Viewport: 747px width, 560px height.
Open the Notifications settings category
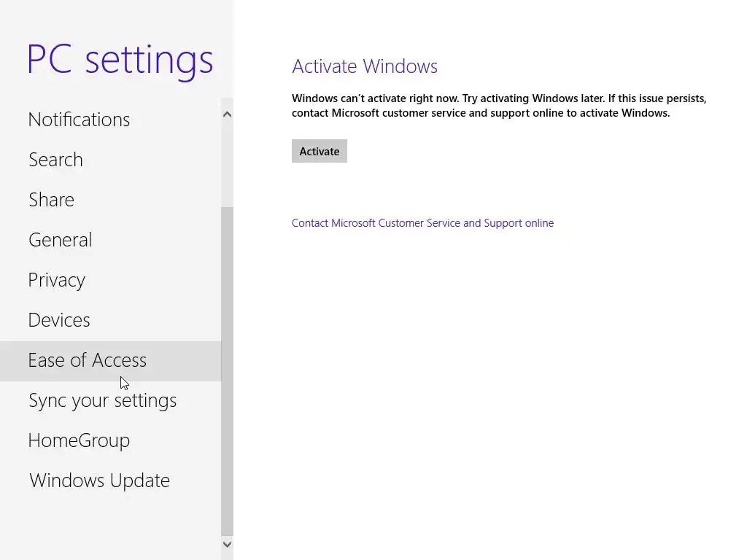111,120
